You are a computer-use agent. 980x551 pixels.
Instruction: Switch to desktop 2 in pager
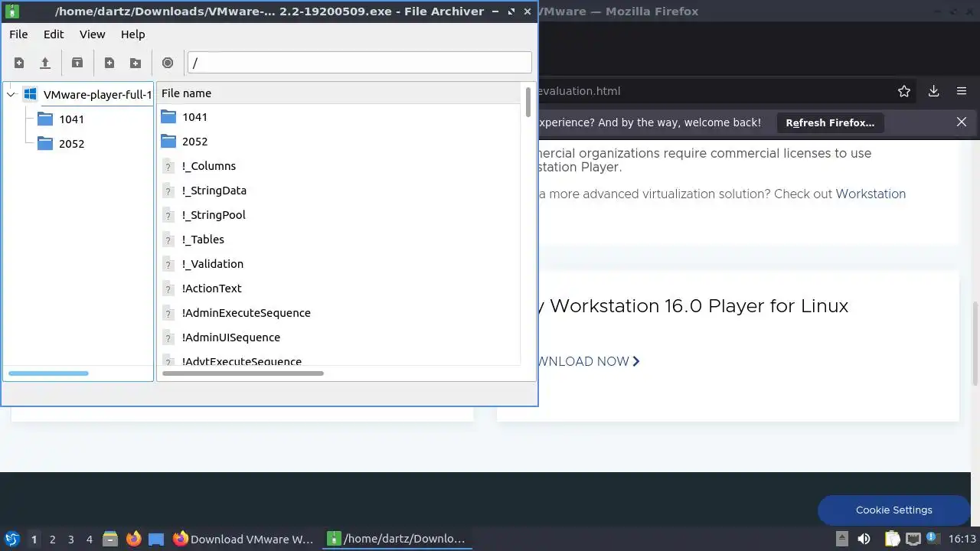(x=52, y=540)
